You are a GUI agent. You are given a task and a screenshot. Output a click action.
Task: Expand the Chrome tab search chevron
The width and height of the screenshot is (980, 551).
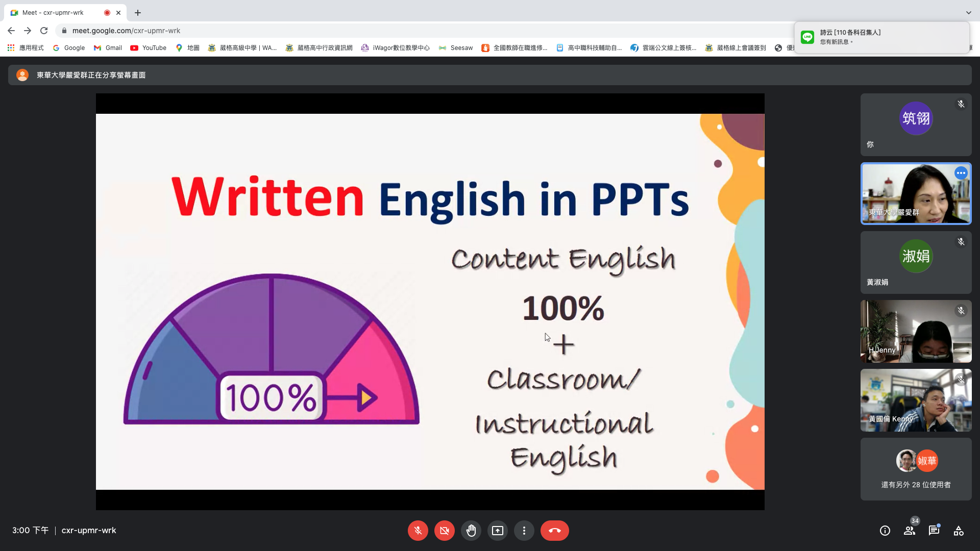[968, 12]
